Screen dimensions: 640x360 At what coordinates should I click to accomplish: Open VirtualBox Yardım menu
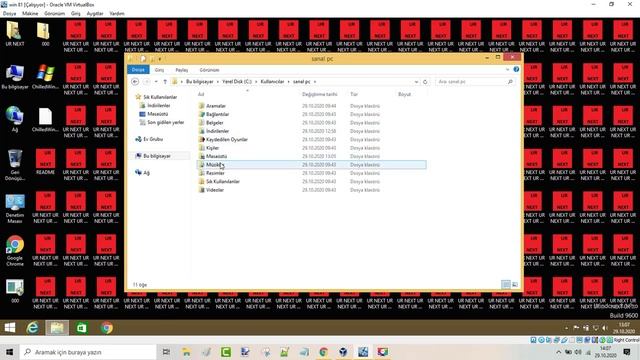point(117,13)
